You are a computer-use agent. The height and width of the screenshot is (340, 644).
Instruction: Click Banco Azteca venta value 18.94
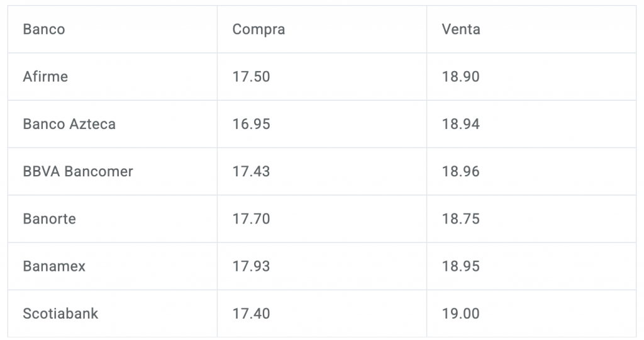tap(460, 124)
